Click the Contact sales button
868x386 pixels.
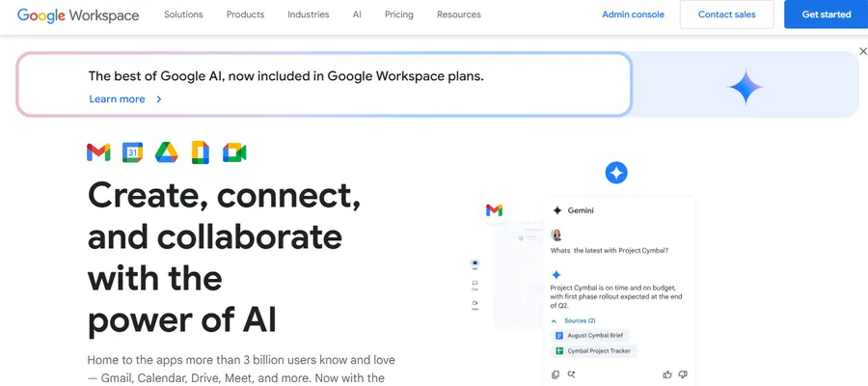(x=727, y=14)
